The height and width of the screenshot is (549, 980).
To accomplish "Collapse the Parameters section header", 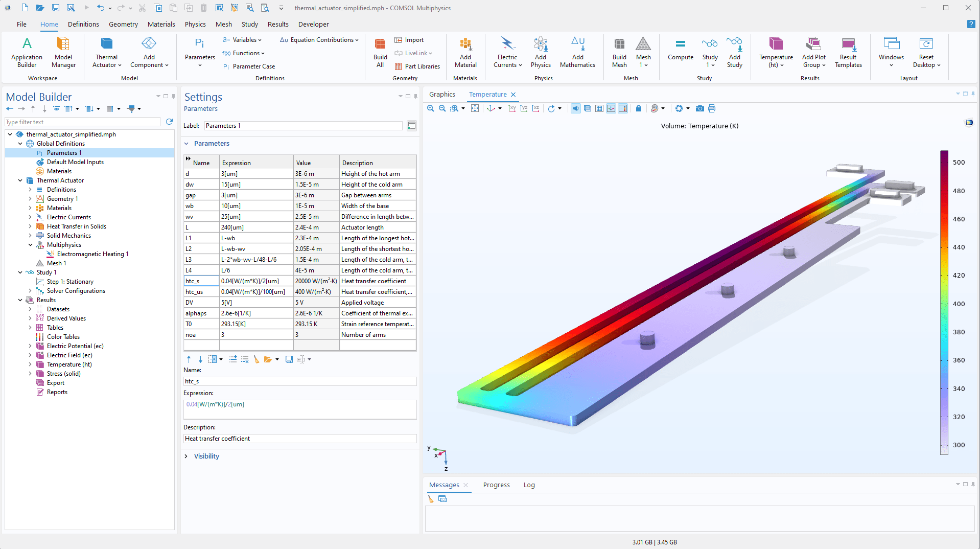I will tap(186, 144).
